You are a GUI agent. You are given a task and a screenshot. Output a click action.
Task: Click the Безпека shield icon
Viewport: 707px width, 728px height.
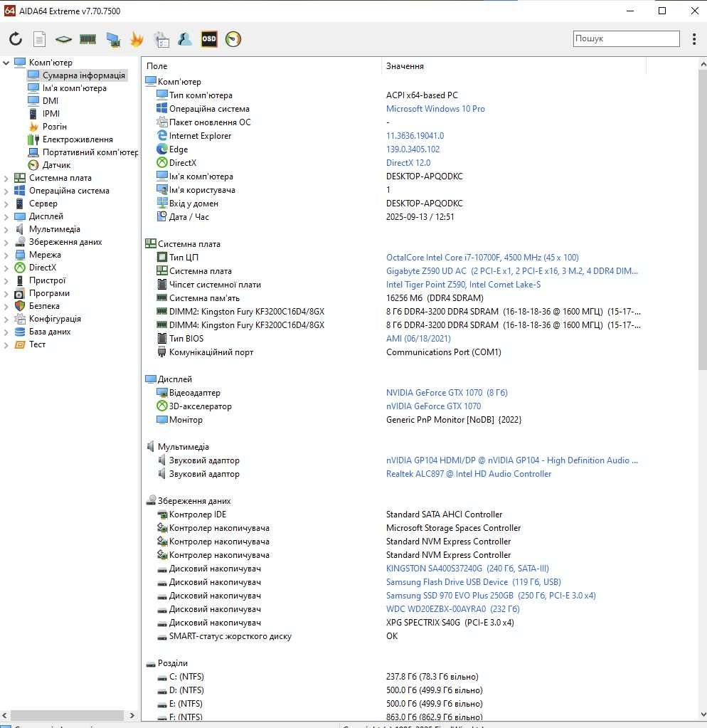pyautogui.click(x=19, y=306)
